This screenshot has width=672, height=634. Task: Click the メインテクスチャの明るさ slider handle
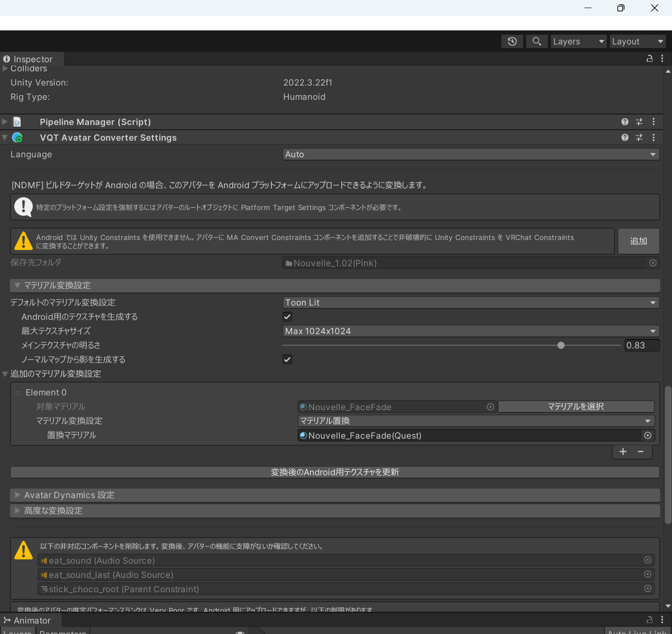pos(561,346)
